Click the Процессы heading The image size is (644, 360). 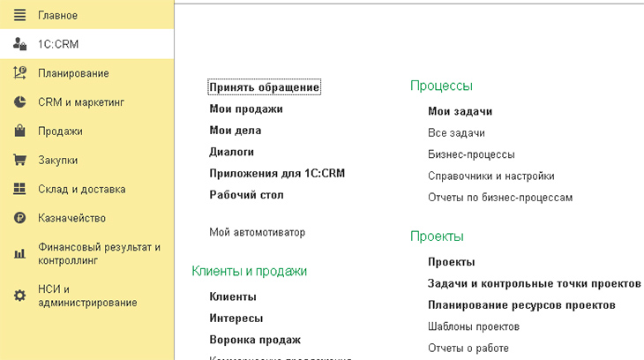[441, 86]
